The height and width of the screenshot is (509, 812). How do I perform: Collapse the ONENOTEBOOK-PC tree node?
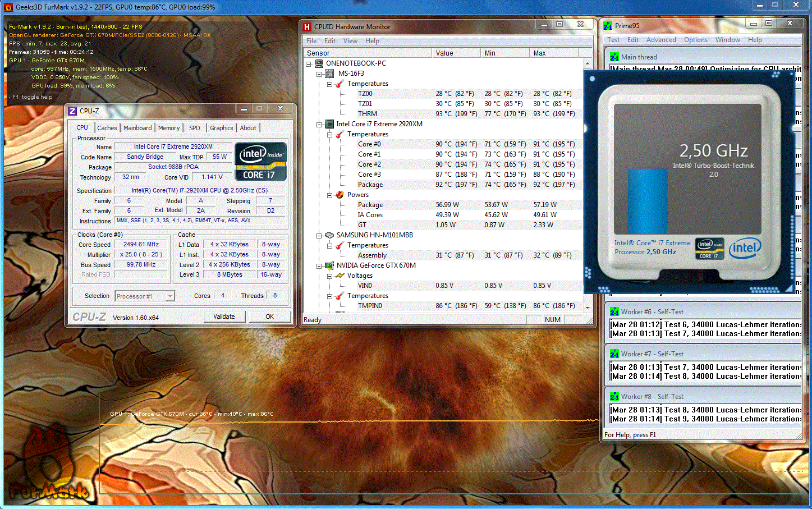point(309,63)
